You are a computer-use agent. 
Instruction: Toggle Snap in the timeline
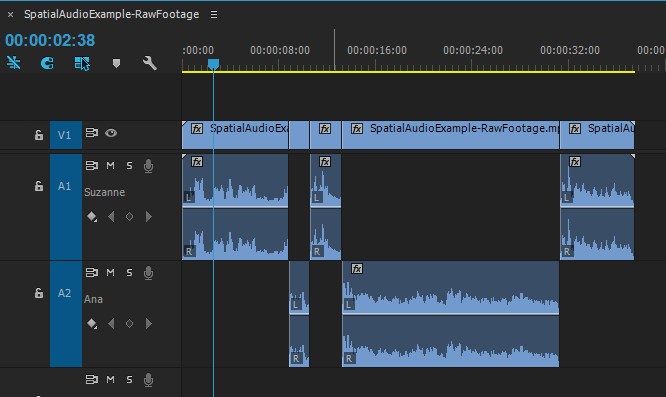point(47,63)
